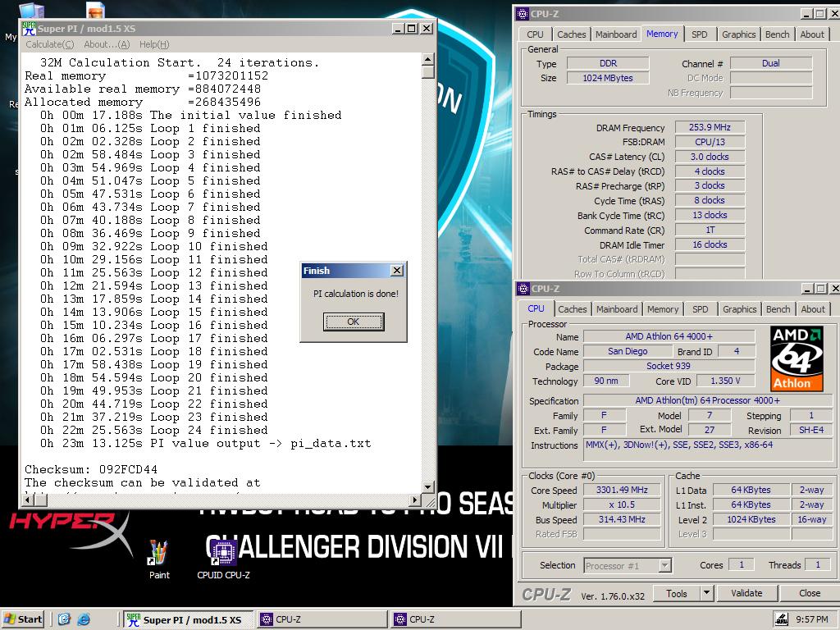Close the Finish dialog
840x630 pixels.
coord(397,271)
